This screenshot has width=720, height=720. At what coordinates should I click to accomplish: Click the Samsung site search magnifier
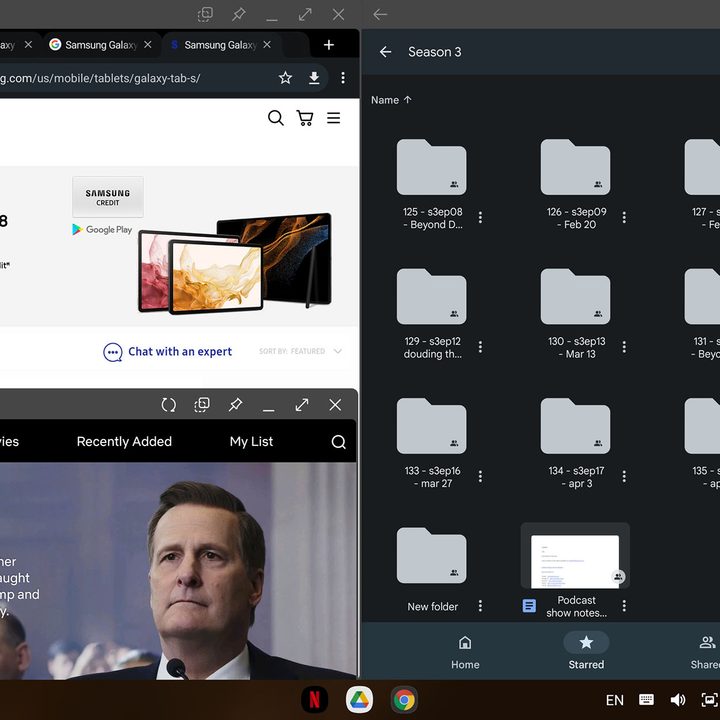(276, 118)
